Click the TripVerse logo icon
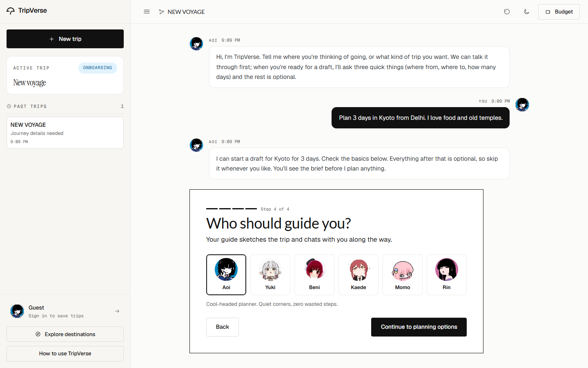 tap(11, 11)
